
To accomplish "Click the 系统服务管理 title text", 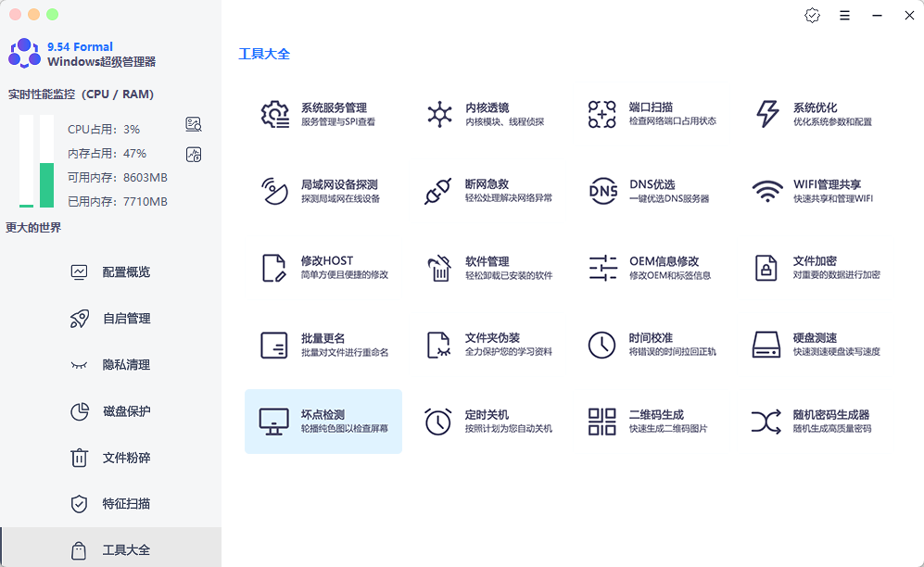I will (335, 107).
